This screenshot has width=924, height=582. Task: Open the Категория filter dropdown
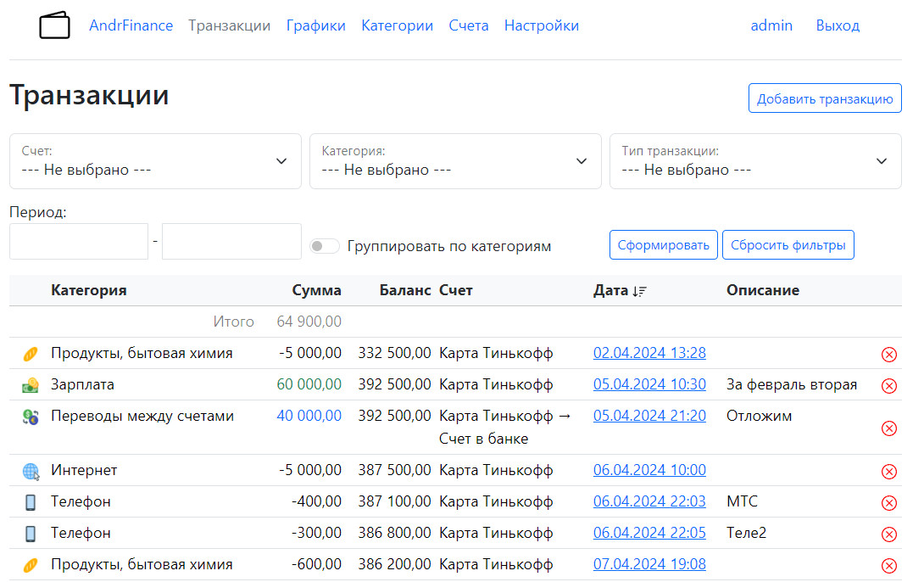click(x=455, y=161)
